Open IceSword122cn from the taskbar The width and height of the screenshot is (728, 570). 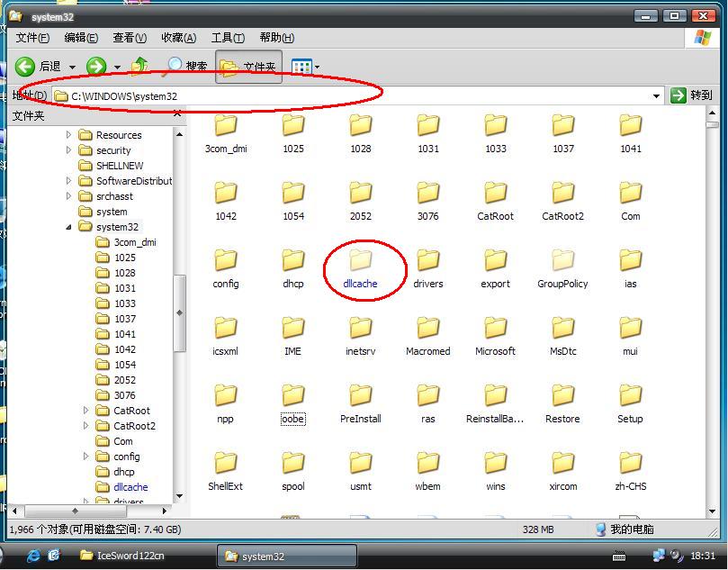pos(121,555)
